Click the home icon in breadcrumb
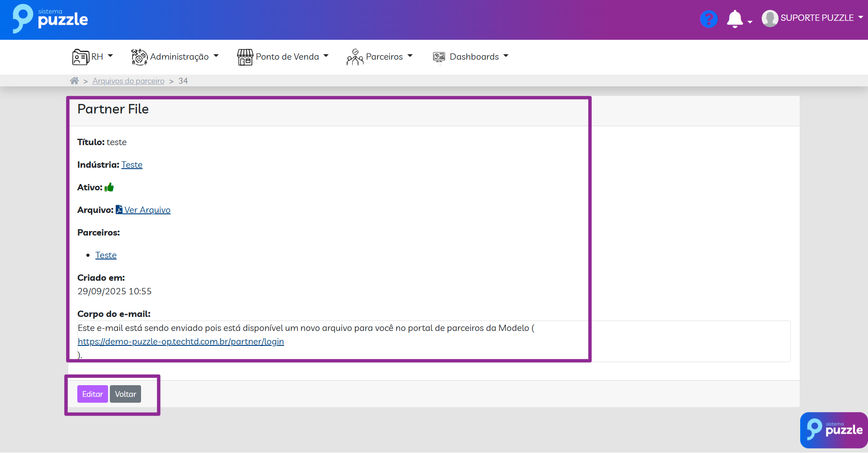The image size is (868, 453). point(75,81)
